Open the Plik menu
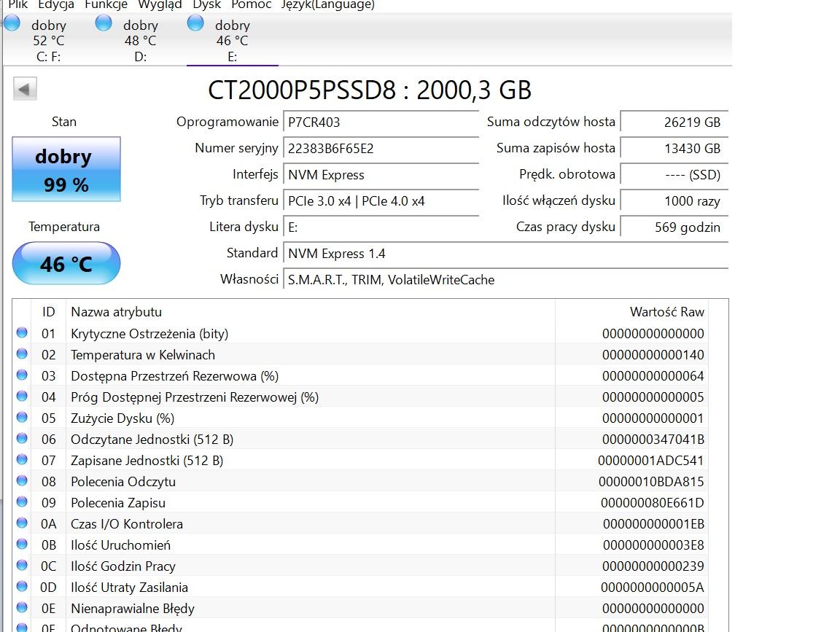This screenshot has width=840, height=632. pos(17,5)
